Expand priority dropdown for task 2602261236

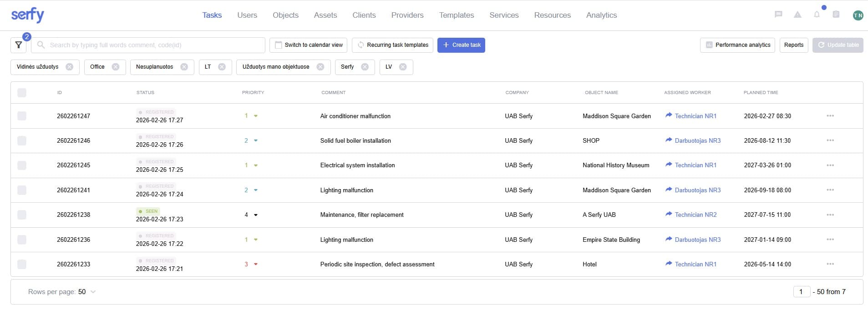[256, 240]
